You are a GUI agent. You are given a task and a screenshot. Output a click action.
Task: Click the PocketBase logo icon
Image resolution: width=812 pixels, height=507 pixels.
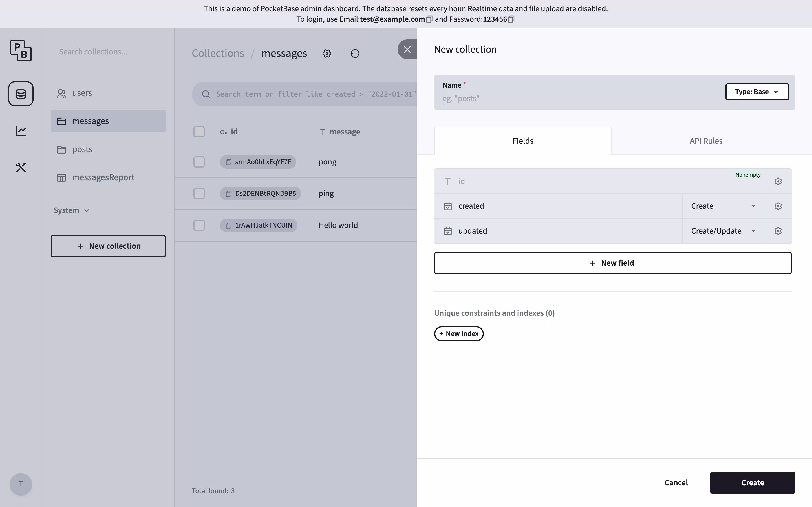coord(21,51)
